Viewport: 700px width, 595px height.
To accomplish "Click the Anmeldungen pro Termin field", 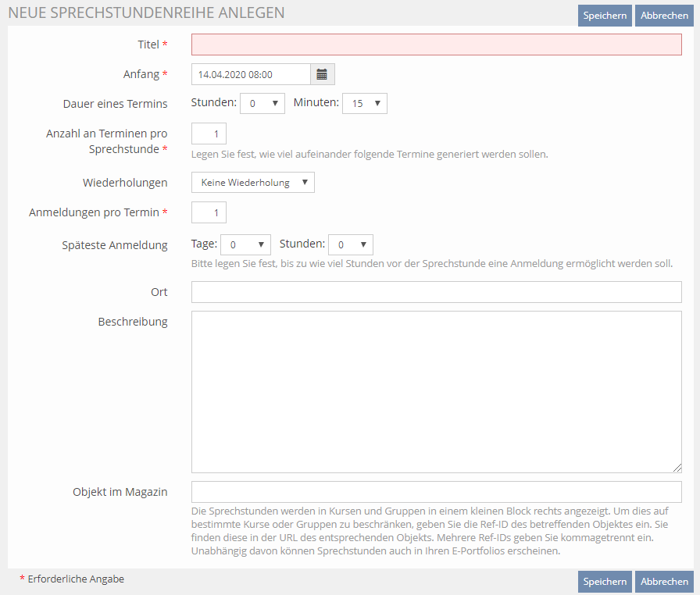I will (209, 212).
